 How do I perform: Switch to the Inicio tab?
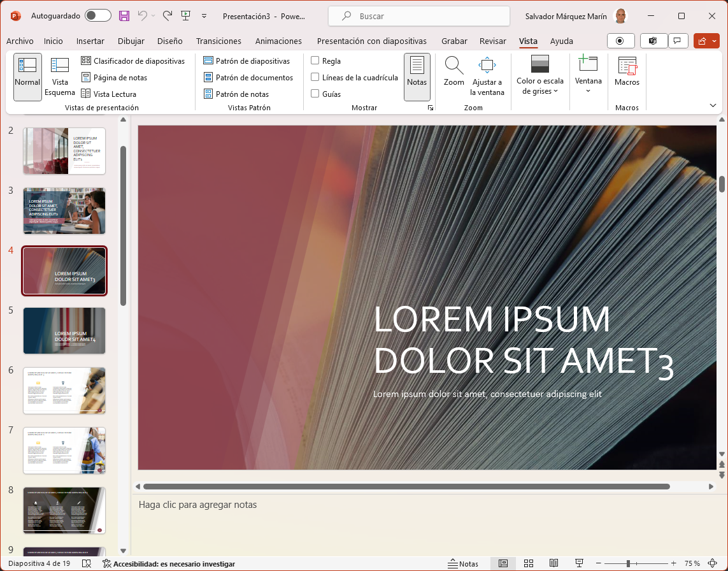[x=54, y=41]
